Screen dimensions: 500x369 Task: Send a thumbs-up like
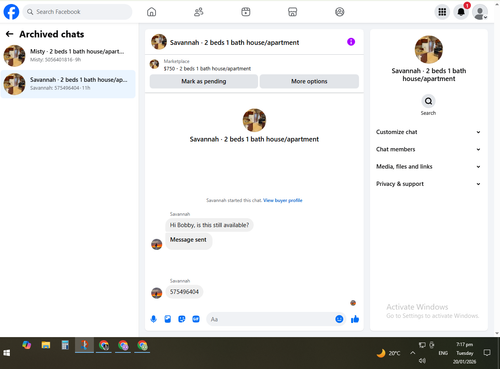(355, 319)
